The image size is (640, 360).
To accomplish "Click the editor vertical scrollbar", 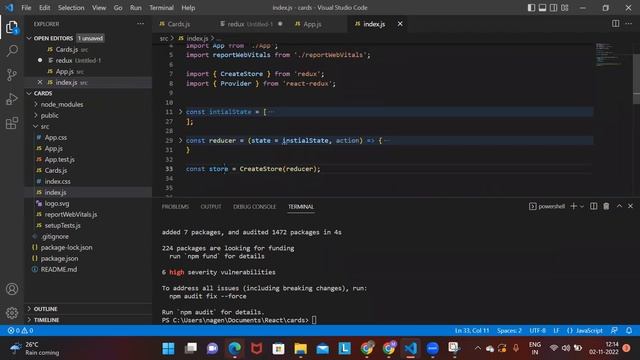I will [x=636, y=80].
